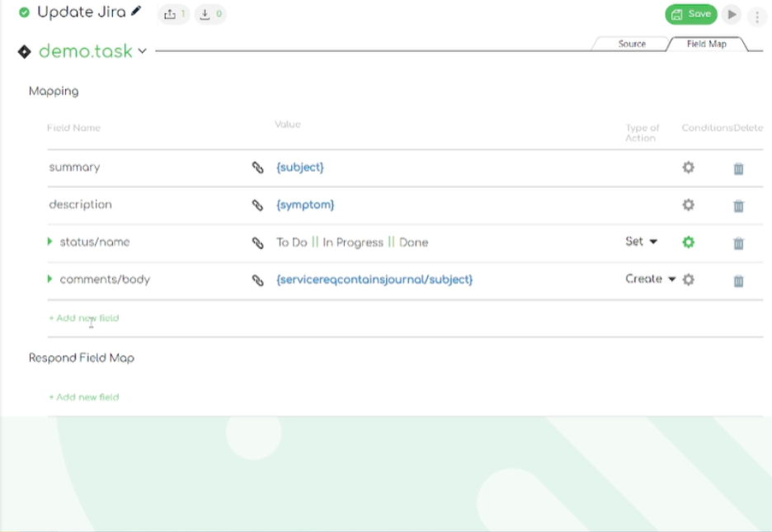Viewport: 772px width, 532px height.
Task: Run the workflow with the play icon
Action: click(731, 15)
